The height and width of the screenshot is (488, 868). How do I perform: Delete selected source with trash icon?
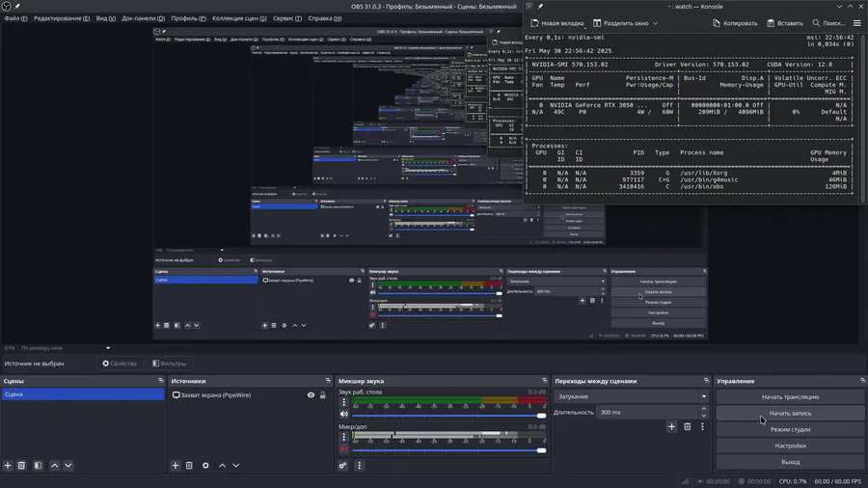click(189, 465)
